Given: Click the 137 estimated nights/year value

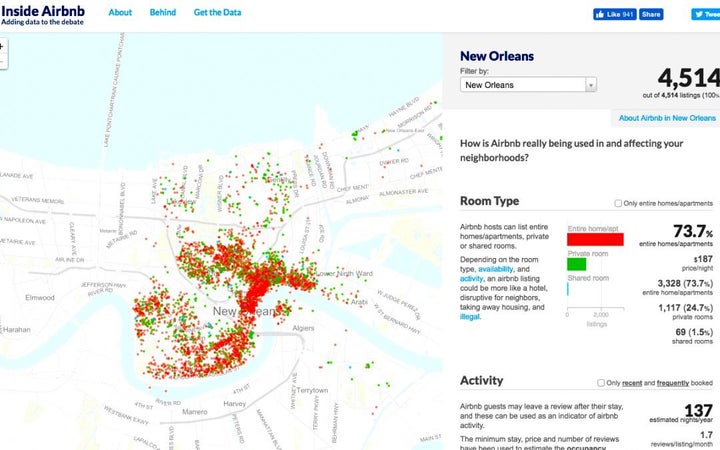Looking at the screenshot, I should 698,410.
